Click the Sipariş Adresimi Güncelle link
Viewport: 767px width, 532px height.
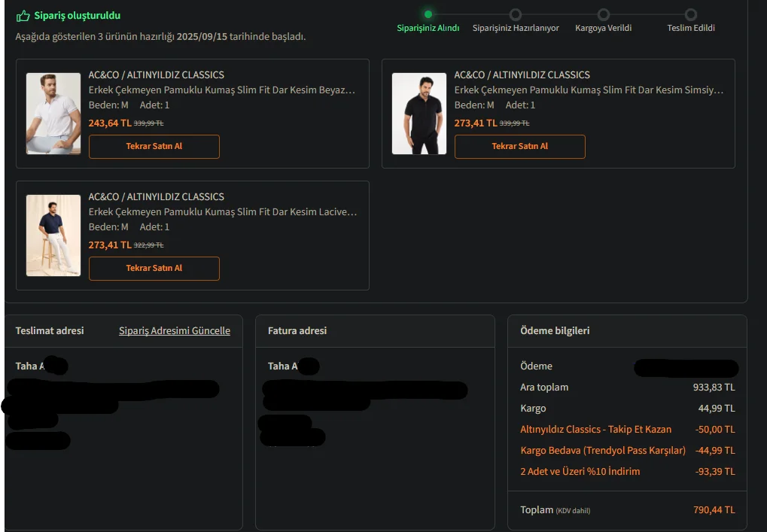[174, 330]
